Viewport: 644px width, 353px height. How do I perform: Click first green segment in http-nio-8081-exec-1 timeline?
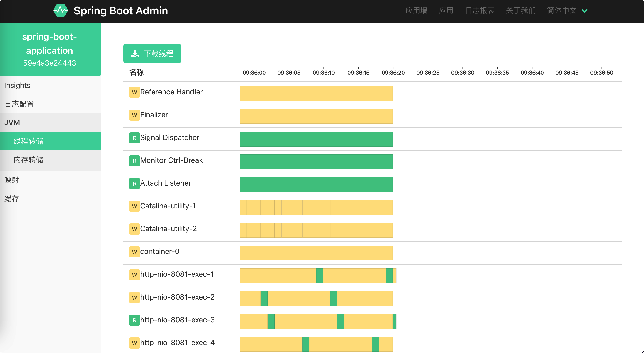(x=319, y=276)
